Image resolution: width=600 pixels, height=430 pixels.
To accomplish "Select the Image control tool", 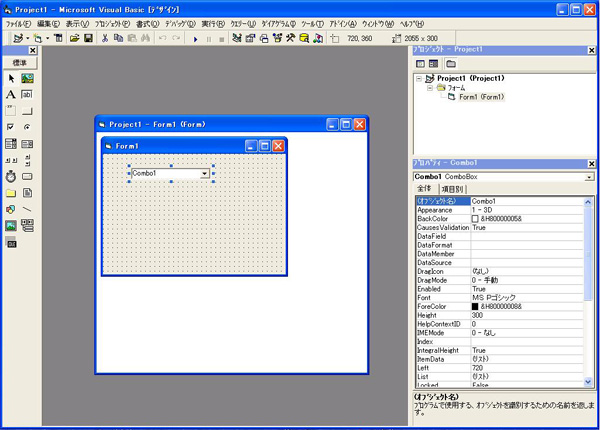I will [11, 226].
